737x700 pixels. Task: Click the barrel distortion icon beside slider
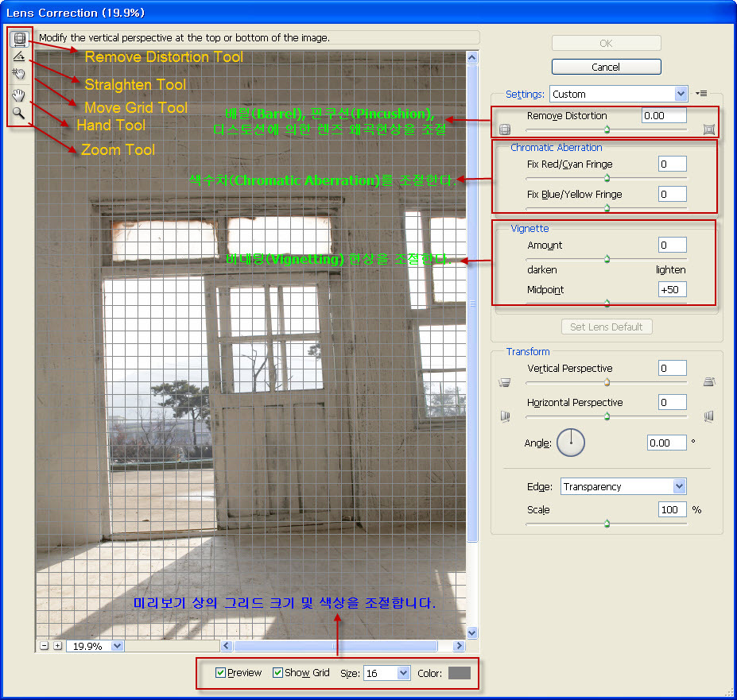tap(505, 130)
